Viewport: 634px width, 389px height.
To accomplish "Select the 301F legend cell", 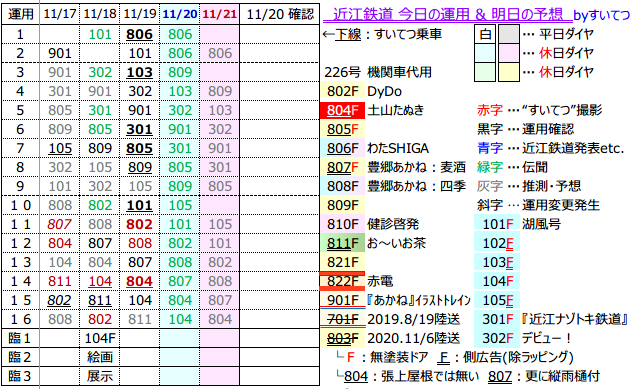I will (497, 319).
